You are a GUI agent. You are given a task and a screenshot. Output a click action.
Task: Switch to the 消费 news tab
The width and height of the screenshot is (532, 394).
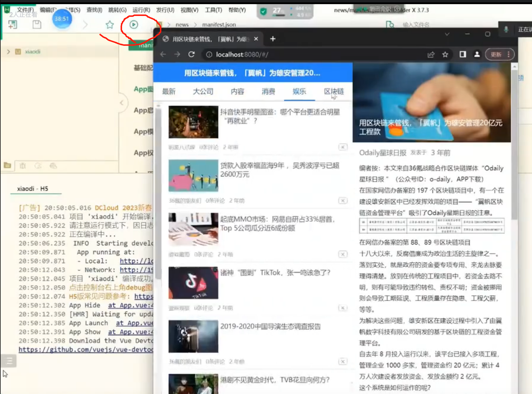click(x=268, y=92)
